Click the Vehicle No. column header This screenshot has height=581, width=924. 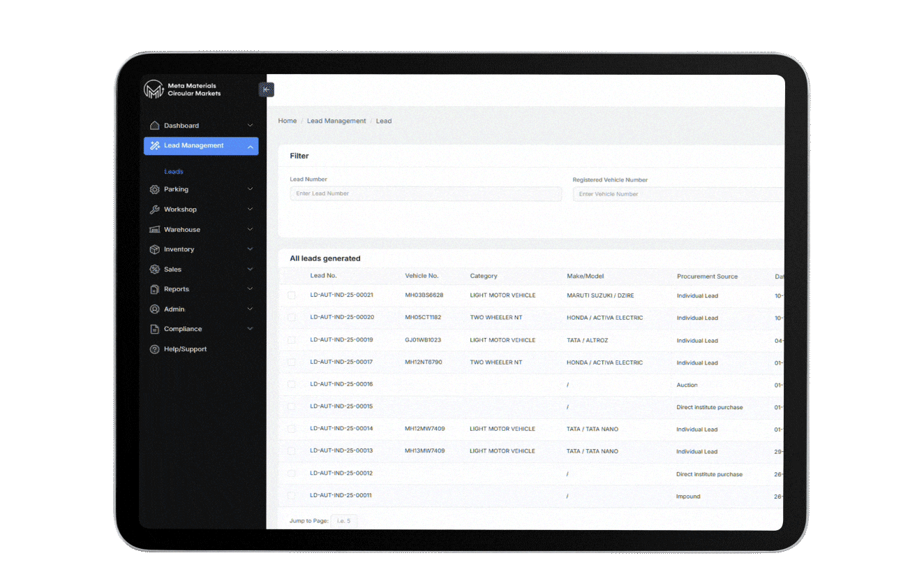(x=422, y=276)
